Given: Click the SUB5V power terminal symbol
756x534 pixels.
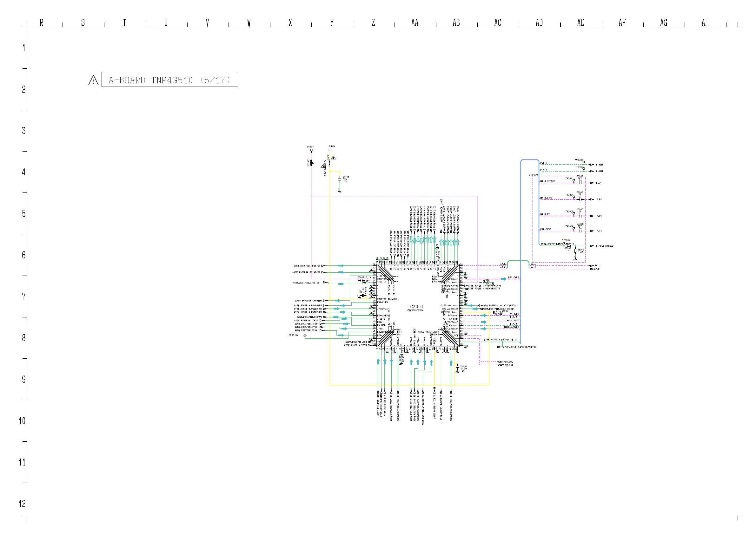Looking at the screenshot, I should point(330,151).
